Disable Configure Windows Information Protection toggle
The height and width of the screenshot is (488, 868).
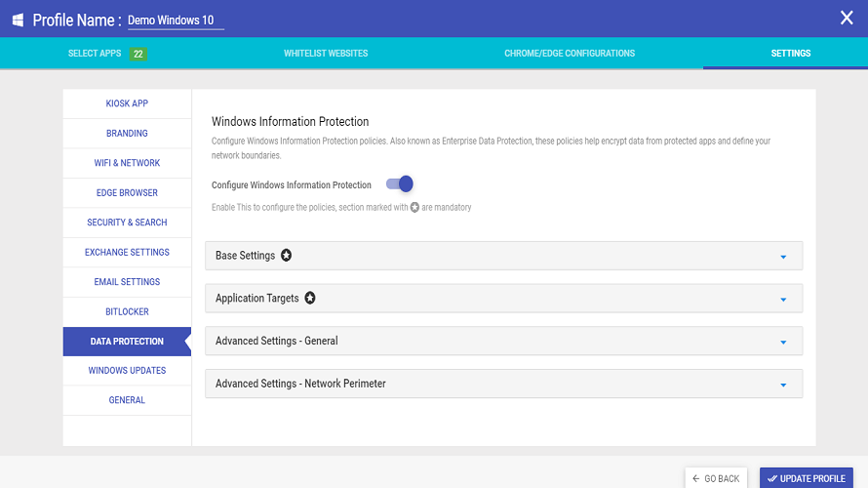(400, 184)
